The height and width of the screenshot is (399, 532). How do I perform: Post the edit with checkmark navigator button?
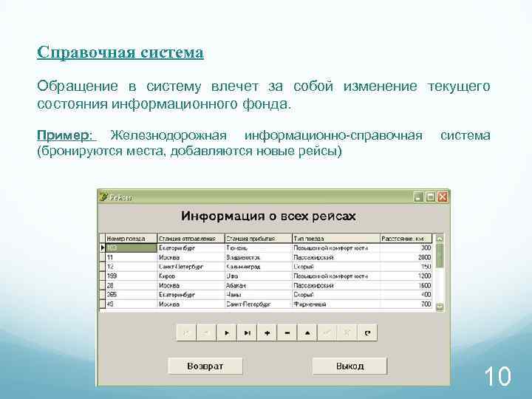[327, 332]
